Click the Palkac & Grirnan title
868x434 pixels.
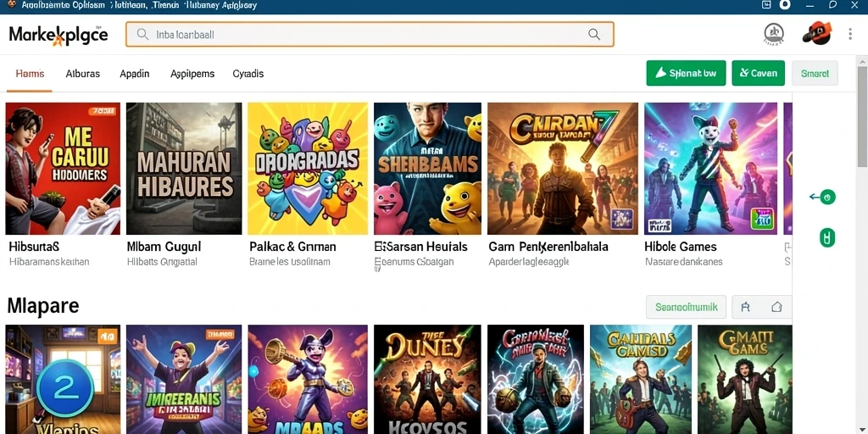292,247
